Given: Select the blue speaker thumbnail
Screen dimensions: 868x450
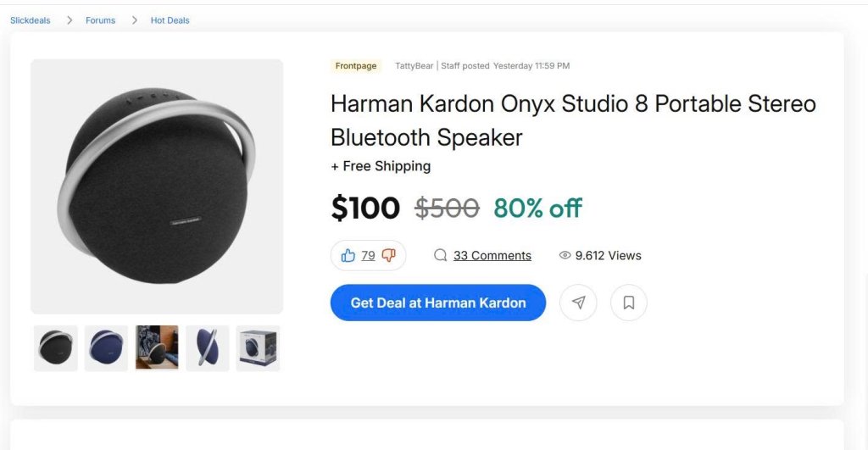Looking at the screenshot, I should [106, 348].
